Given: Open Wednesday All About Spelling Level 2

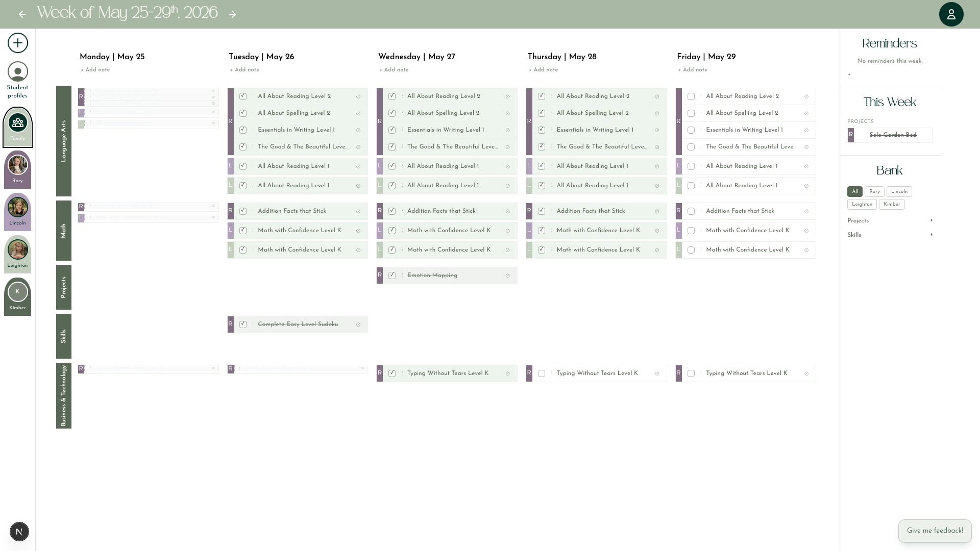Looking at the screenshot, I should (x=443, y=113).
